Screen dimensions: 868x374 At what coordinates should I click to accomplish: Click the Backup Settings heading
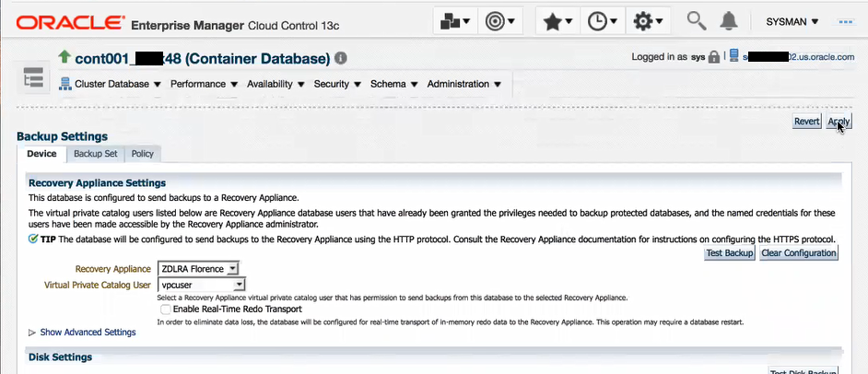point(62,136)
